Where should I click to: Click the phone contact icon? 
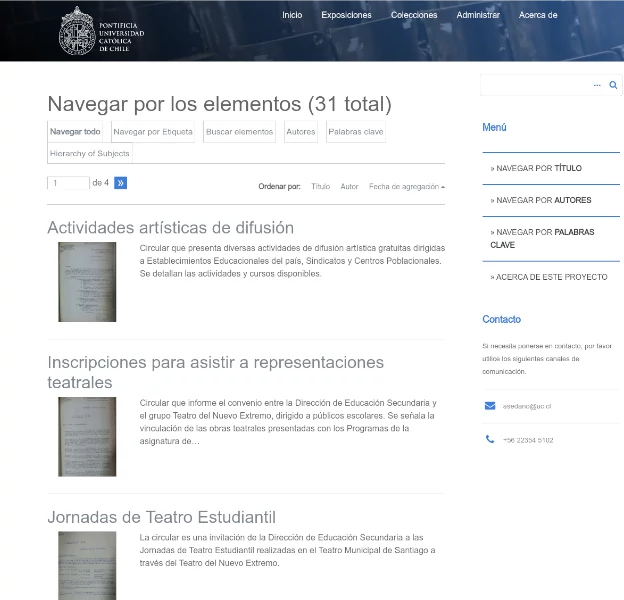tap(490, 440)
